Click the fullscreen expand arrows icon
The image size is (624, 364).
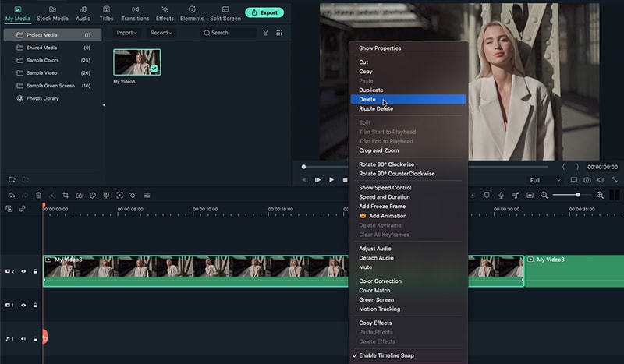[615, 180]
